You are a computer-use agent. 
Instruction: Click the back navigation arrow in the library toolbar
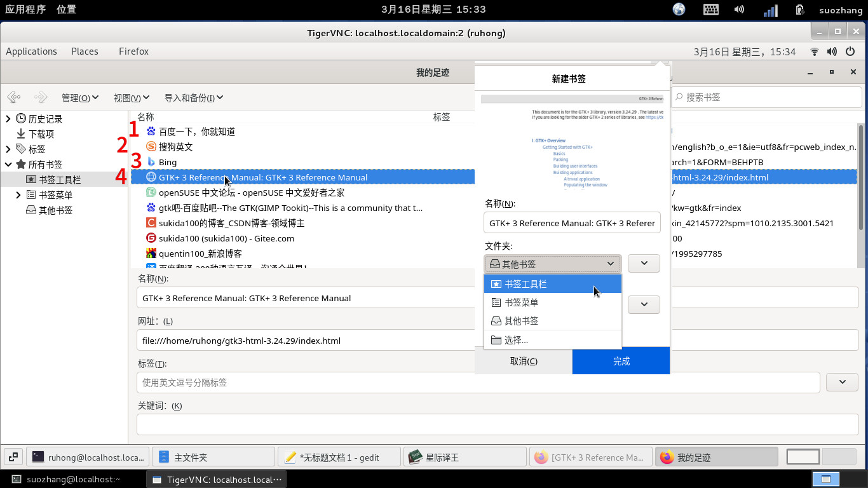coord(13,97)
